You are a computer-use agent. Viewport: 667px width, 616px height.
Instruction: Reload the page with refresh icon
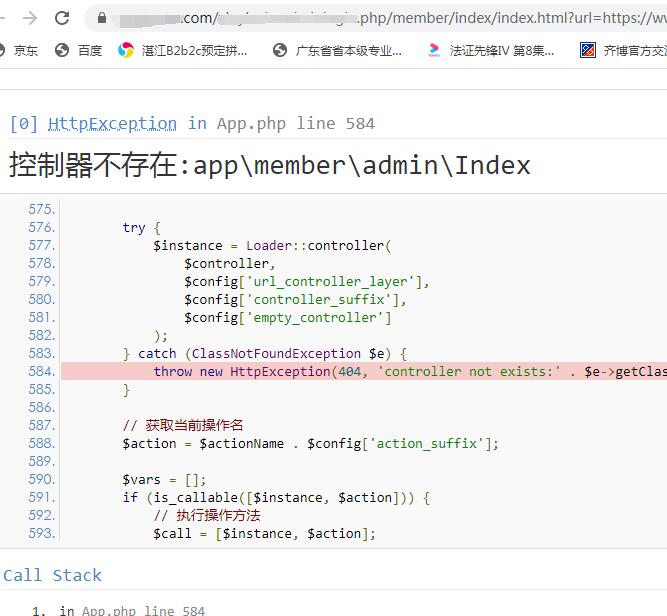(x=62, y=18)
